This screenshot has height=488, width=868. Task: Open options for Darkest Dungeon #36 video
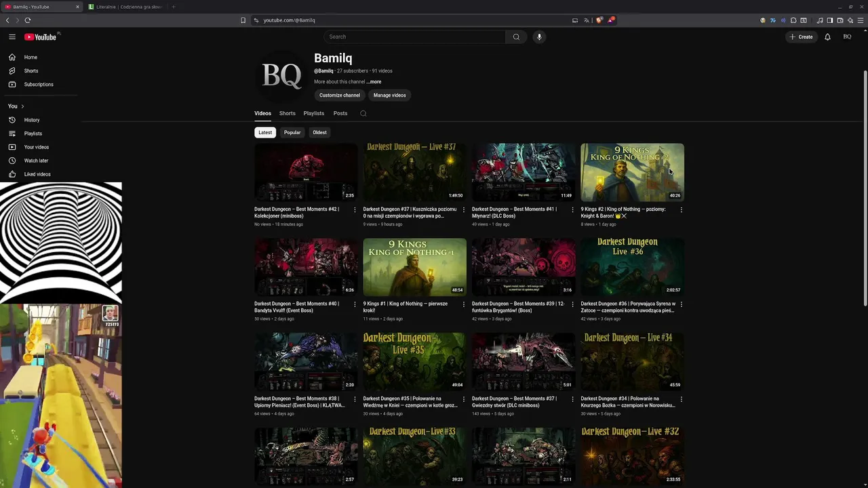[x=682, y=304]
